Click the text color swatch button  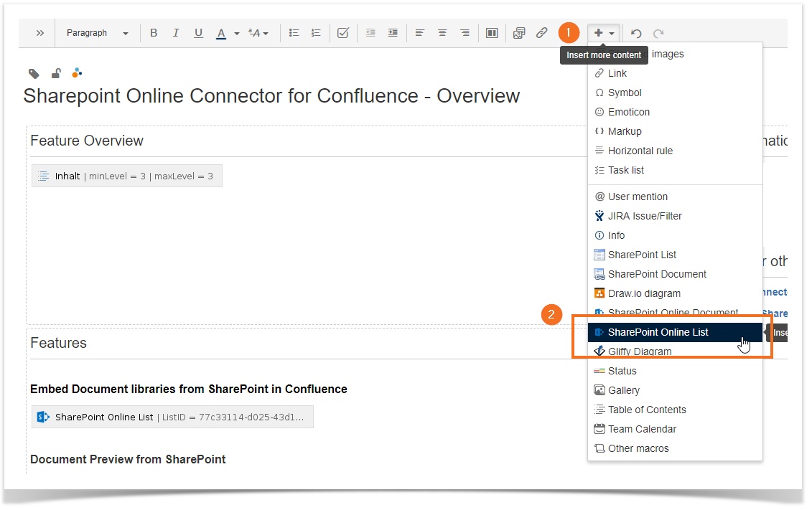click(x=221, y=33)
